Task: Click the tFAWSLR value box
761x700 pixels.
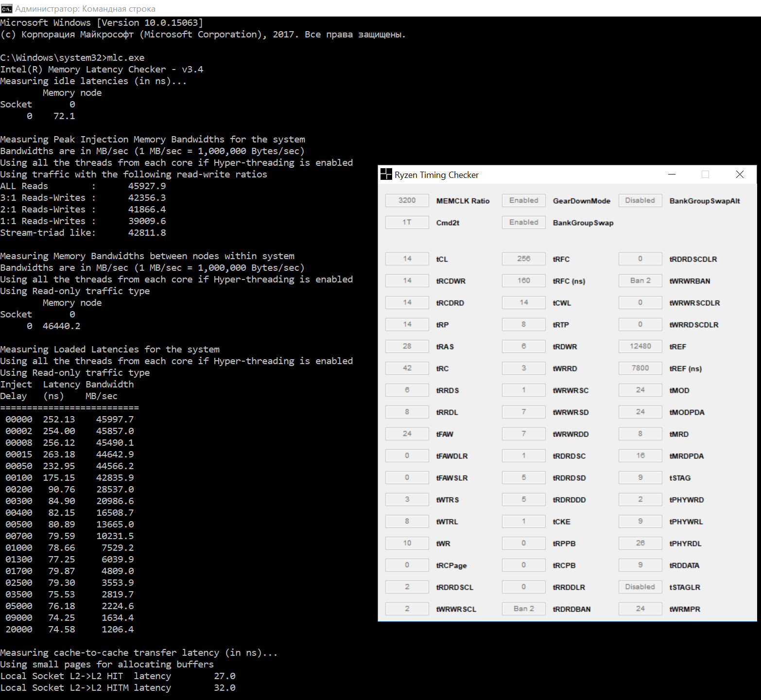Action: click(407, 477)
